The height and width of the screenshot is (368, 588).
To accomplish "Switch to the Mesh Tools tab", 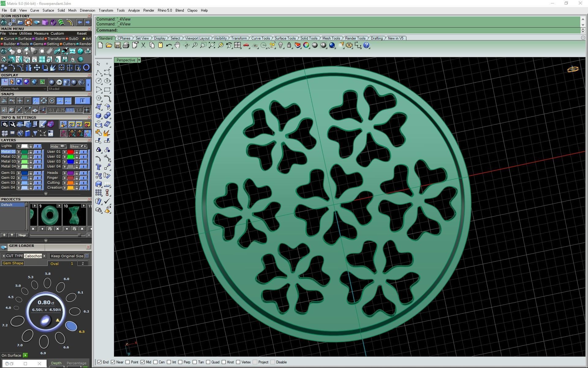I will [x=331, y=38].
